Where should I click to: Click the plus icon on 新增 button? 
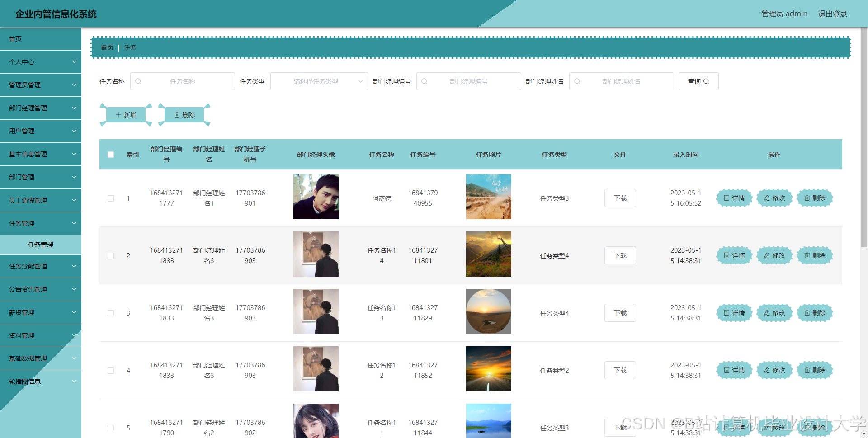[118, 115]
